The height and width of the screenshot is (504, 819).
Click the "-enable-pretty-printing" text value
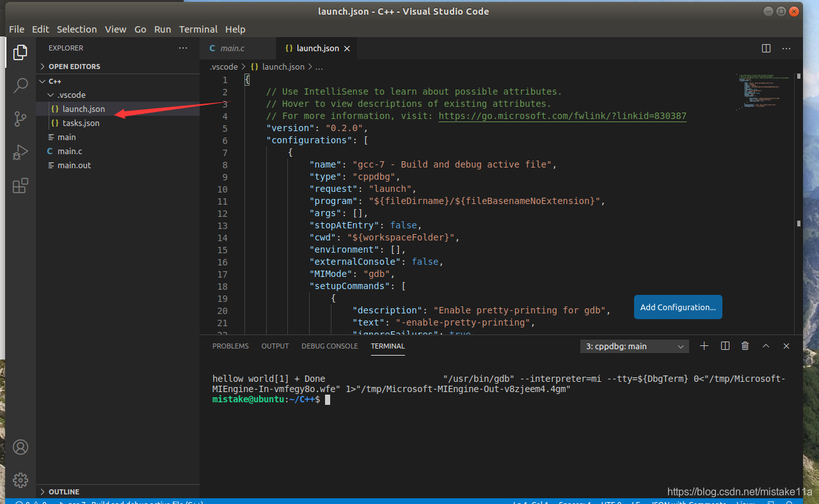point(463,322)
